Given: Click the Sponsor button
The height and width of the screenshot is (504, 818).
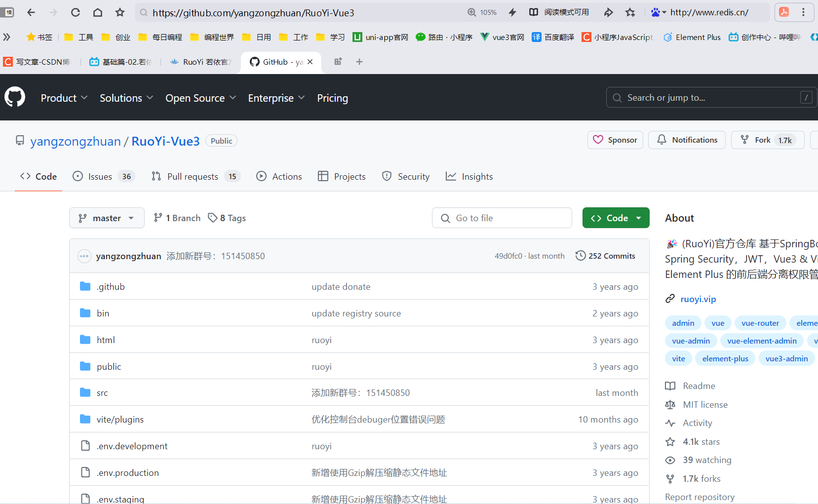Looking at the screenshot, I should tap(615, 140).
